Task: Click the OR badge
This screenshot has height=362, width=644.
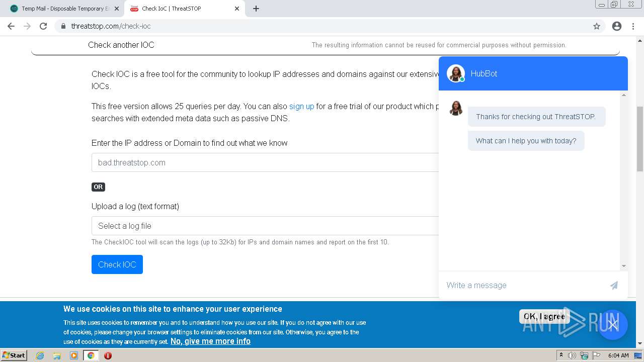Action: (98, 187)
